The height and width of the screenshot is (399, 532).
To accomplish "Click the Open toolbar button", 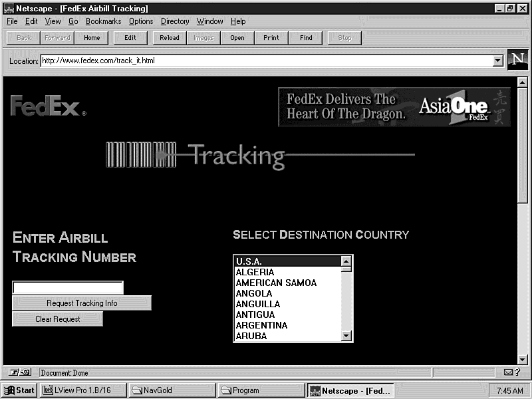I will pos(237,38).
